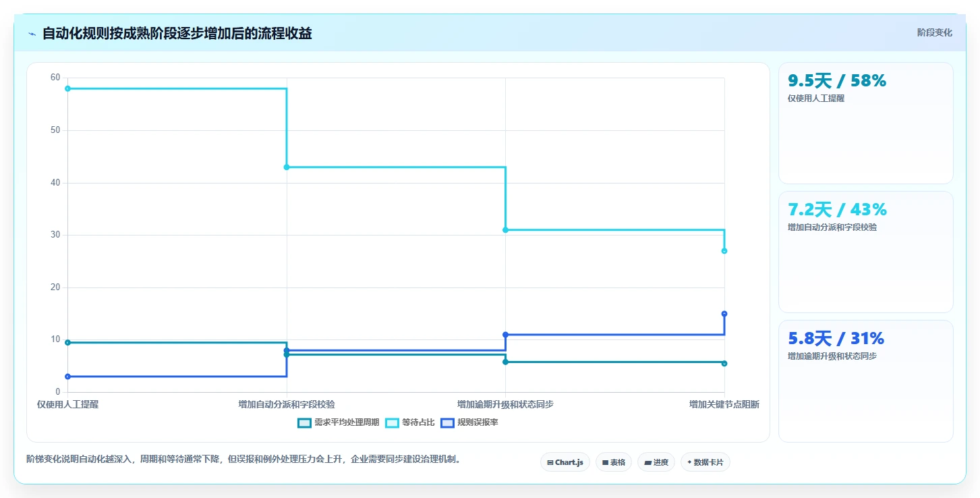Open the 9.5天 / 58% data card

tap(866, 123)
